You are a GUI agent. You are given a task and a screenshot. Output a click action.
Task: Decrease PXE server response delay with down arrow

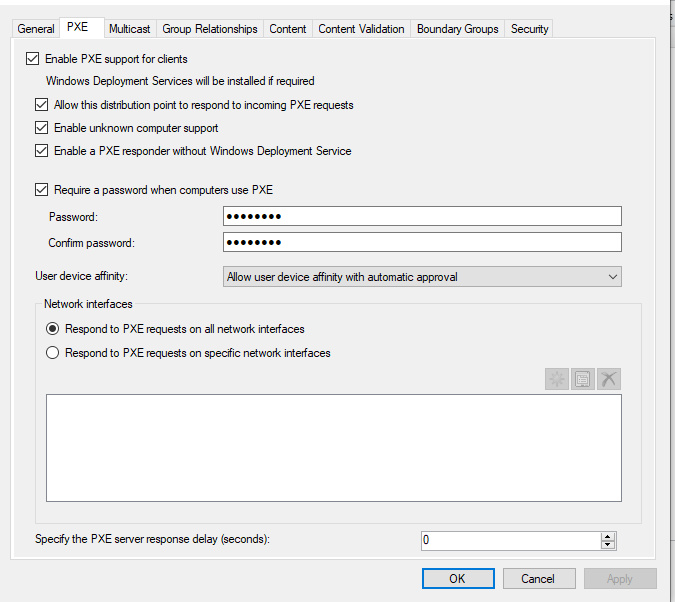pyautogui.click(x=607, y=545)
